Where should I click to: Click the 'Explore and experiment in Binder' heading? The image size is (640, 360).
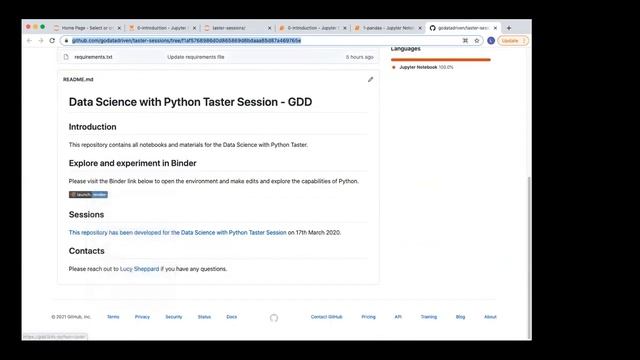[133, 163]
